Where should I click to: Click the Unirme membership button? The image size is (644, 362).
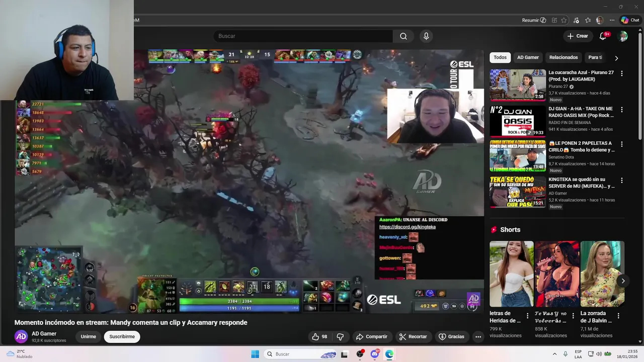[x=89, y=336]
